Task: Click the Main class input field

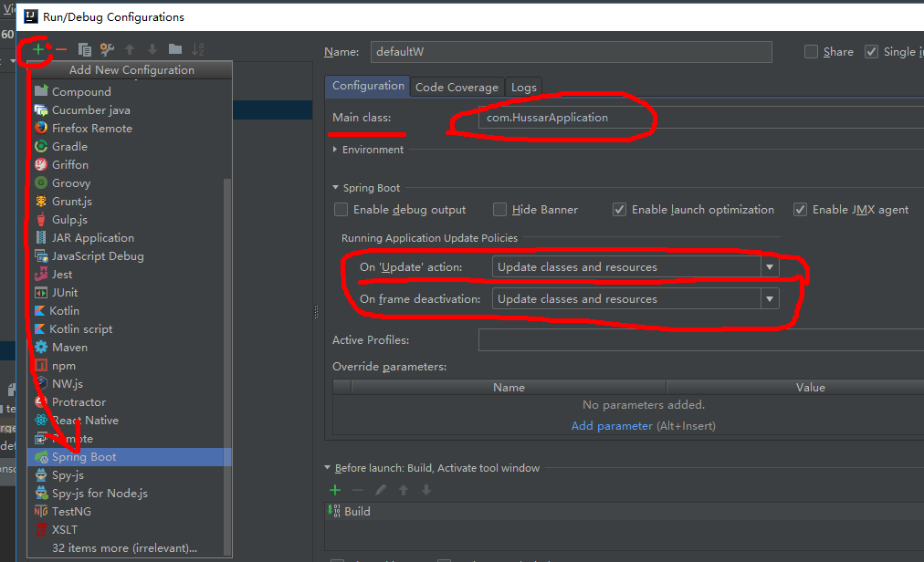Action: point(701,117)
